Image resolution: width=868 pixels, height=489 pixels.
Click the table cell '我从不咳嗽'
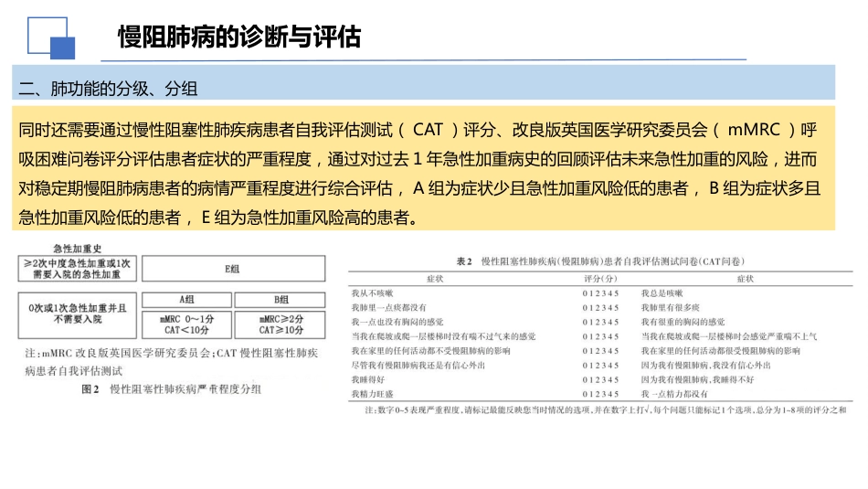click(372, 293)
